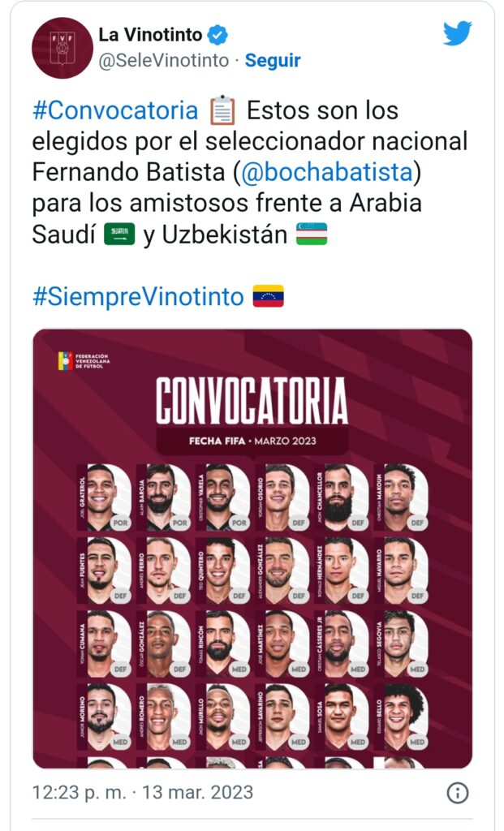Click the La Vinotinto account name
Screen dimensions: 504x831
pyautogui.click(x=150, y=35)
